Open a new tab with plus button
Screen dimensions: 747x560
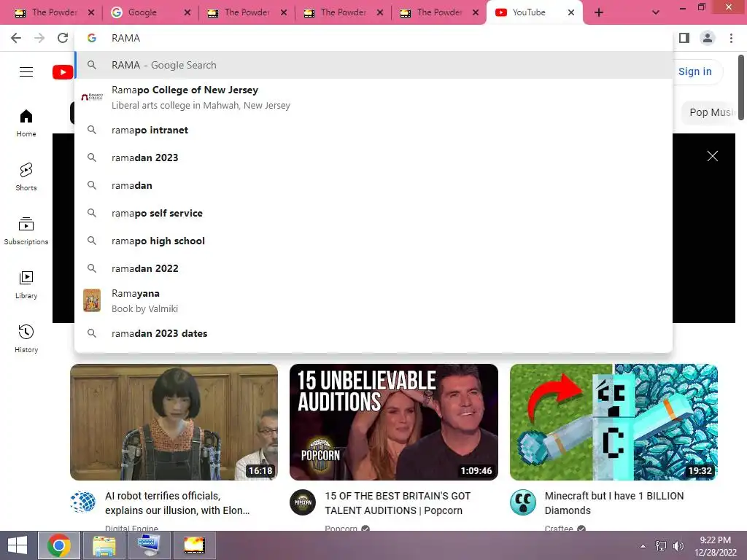pyautogui.click(x=599, y=13)
